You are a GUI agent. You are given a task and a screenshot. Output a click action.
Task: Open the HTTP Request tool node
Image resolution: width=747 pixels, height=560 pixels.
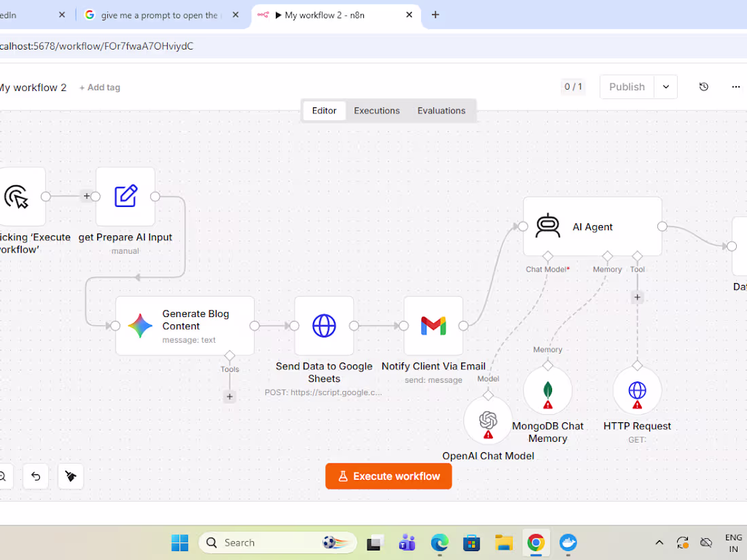637,392
